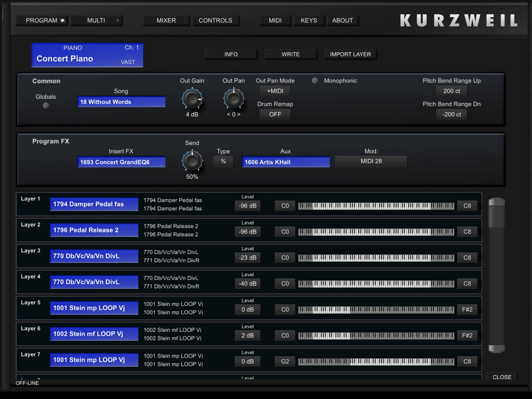The image size is (532, 399).
Task: Select Pitch Bend Range Dn -200 ct field
Action: tap(452, 114)
